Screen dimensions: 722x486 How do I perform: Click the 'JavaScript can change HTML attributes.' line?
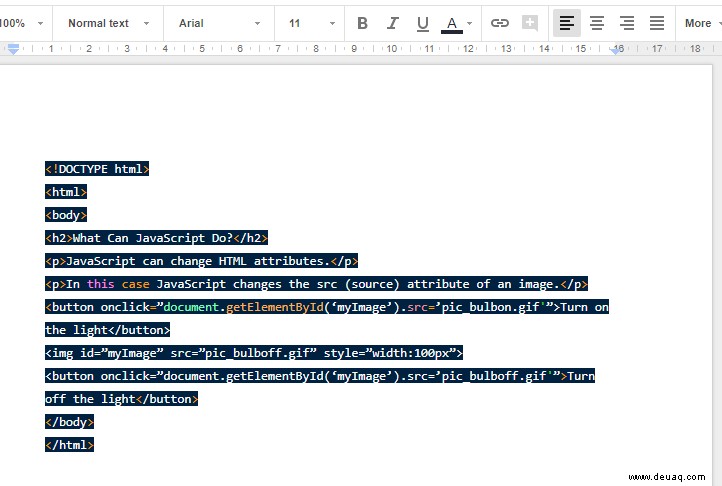[x=202, y=261]
